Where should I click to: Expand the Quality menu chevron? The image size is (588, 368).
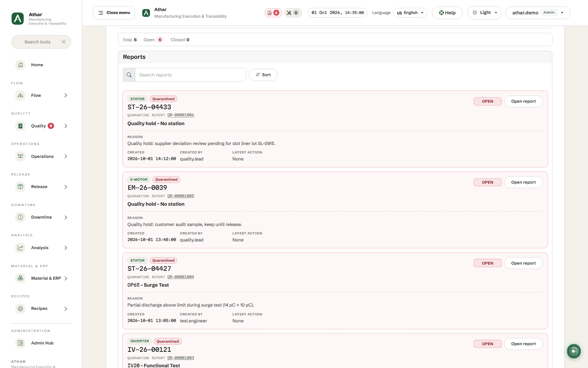(x=66, y=126)
